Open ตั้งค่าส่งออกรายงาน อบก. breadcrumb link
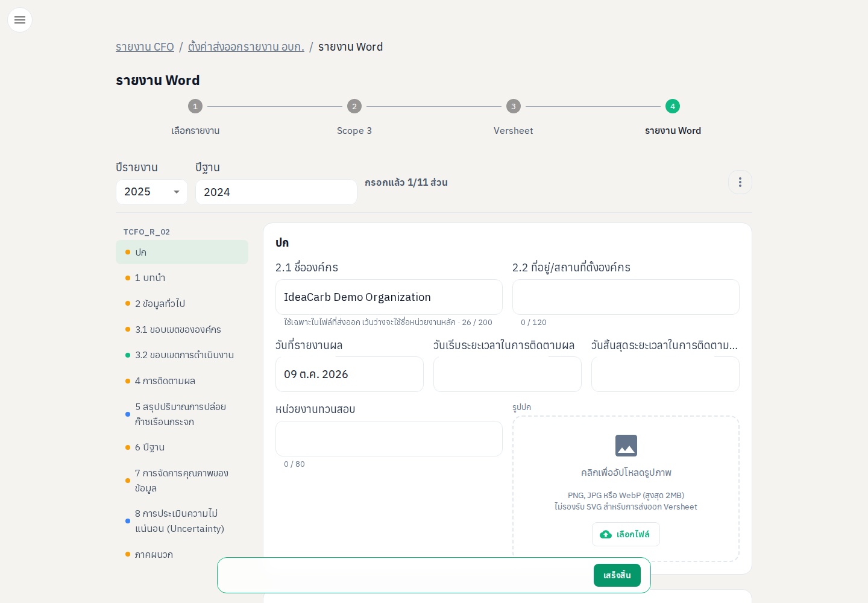 246,47
